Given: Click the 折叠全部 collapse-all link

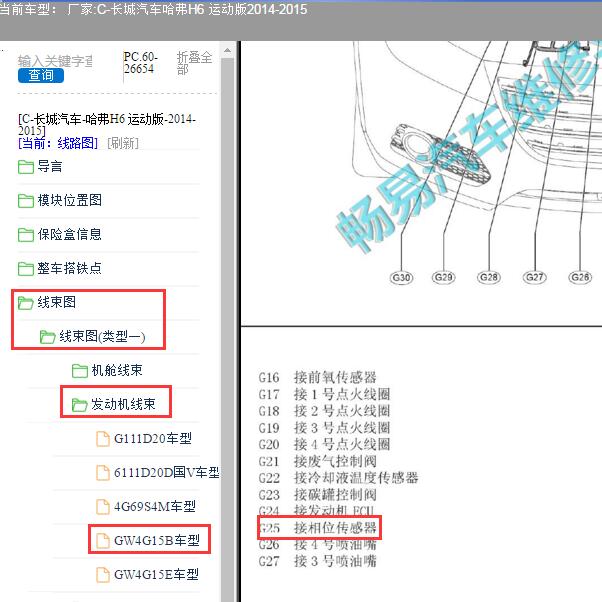Looking at the screenshot, I should pyautogui.click(x=194, y=63).
